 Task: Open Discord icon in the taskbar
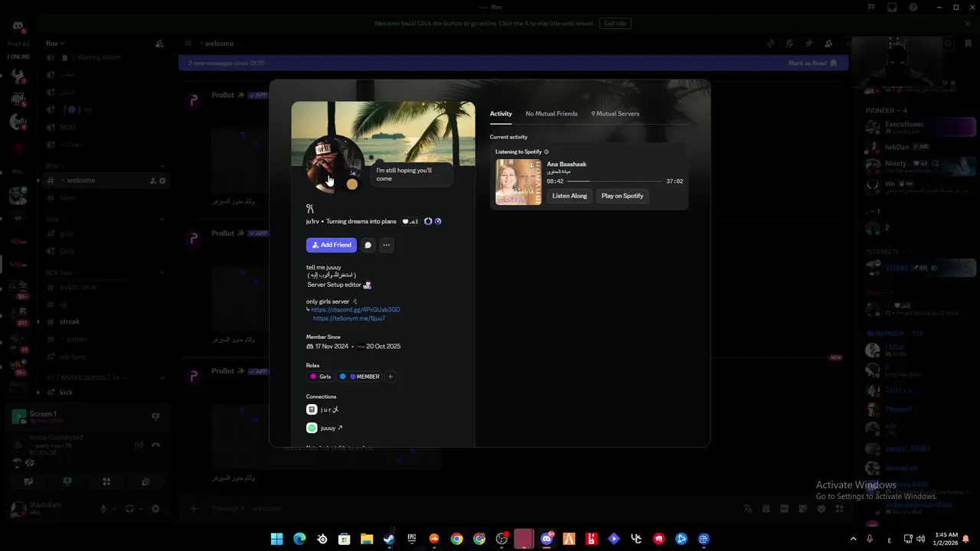[547, 539]
